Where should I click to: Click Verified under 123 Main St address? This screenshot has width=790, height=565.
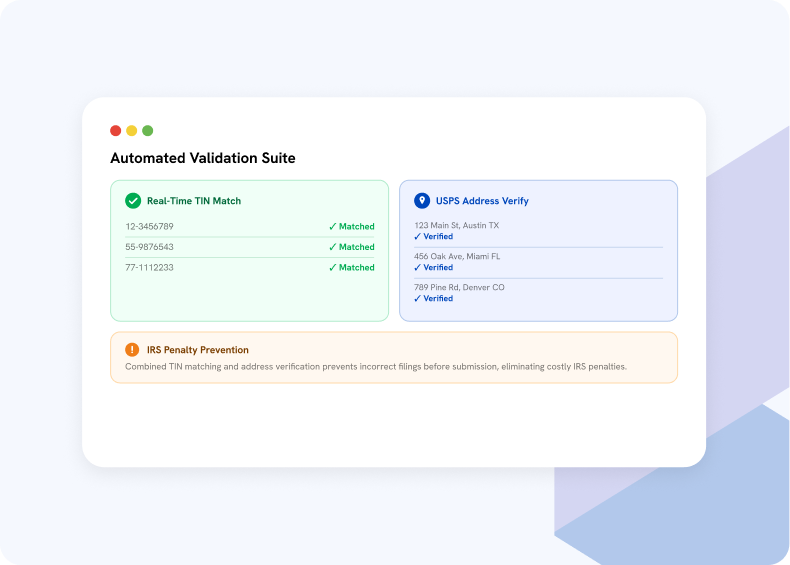click(x=433, y=236)
